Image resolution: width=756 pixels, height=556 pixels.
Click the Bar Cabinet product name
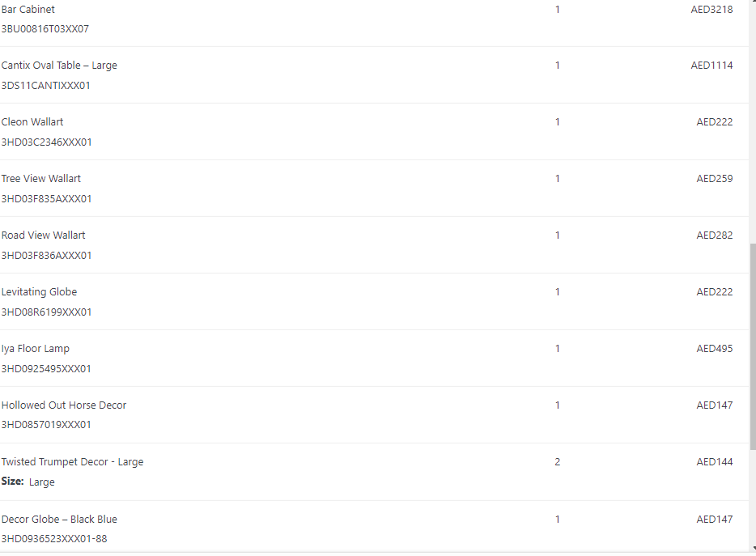(x=28, y=9)
